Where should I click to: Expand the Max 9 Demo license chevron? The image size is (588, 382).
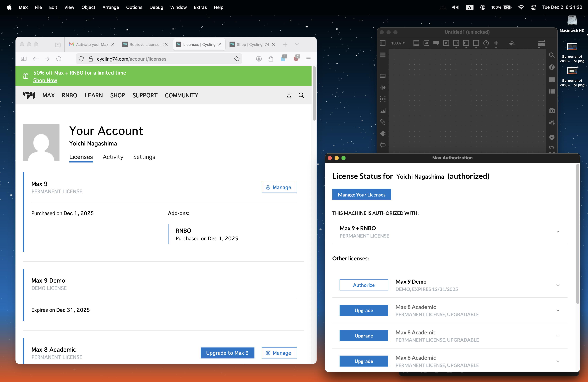click(558, 285)
